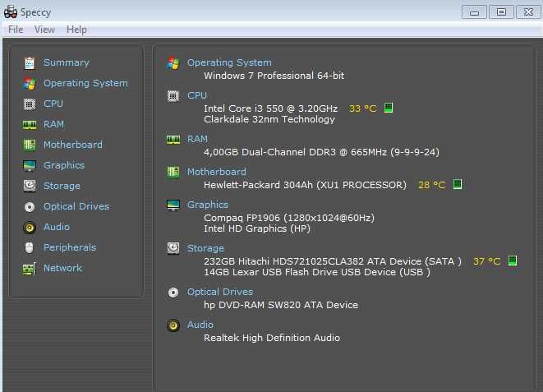Click RAM stick icon in main summary panel
Image resolution: width=543 pixels, height=392 pixels.
pos(173,139)
